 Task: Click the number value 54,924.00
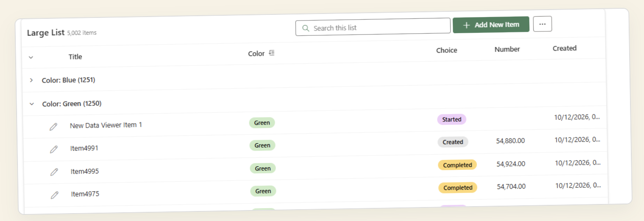click(x=511, y=164)
